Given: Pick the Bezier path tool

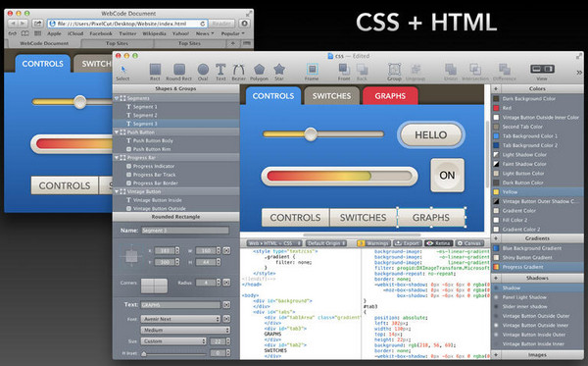Looking at the screenshot, I should click(x=238, y=70).
